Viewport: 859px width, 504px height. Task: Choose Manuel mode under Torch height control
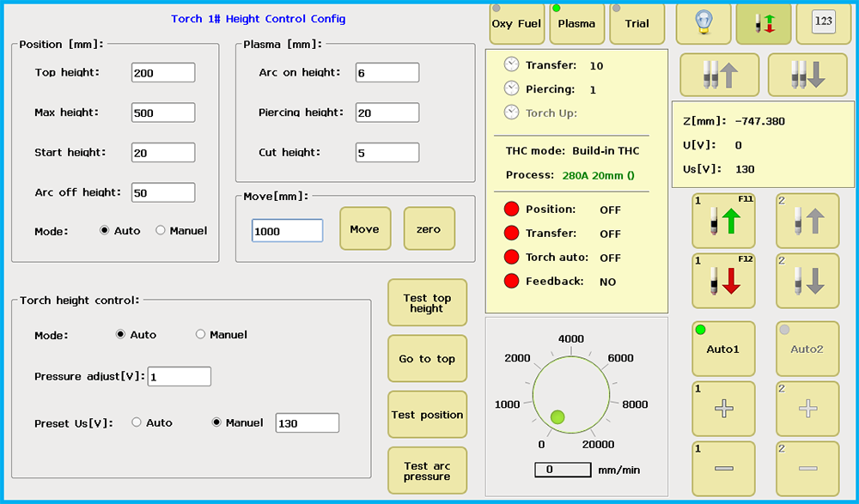[x=200, y=334]
